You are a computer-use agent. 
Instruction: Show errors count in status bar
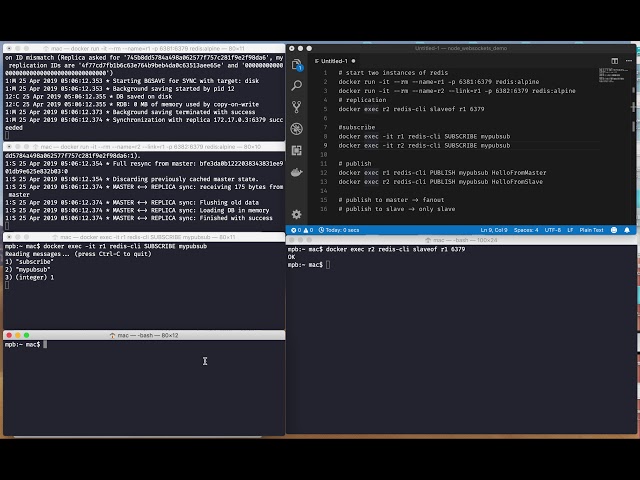[296, 230]
